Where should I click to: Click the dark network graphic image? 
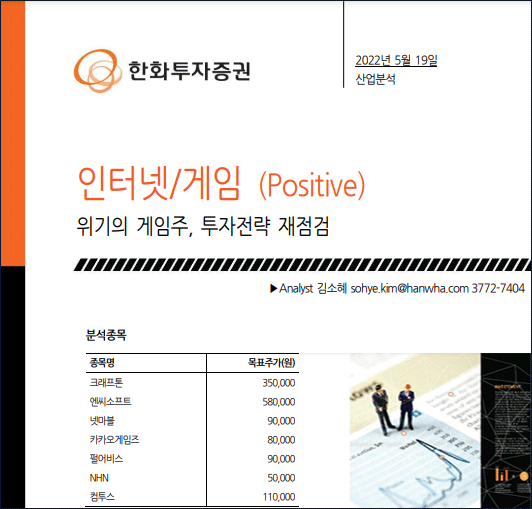click(506, 430)
